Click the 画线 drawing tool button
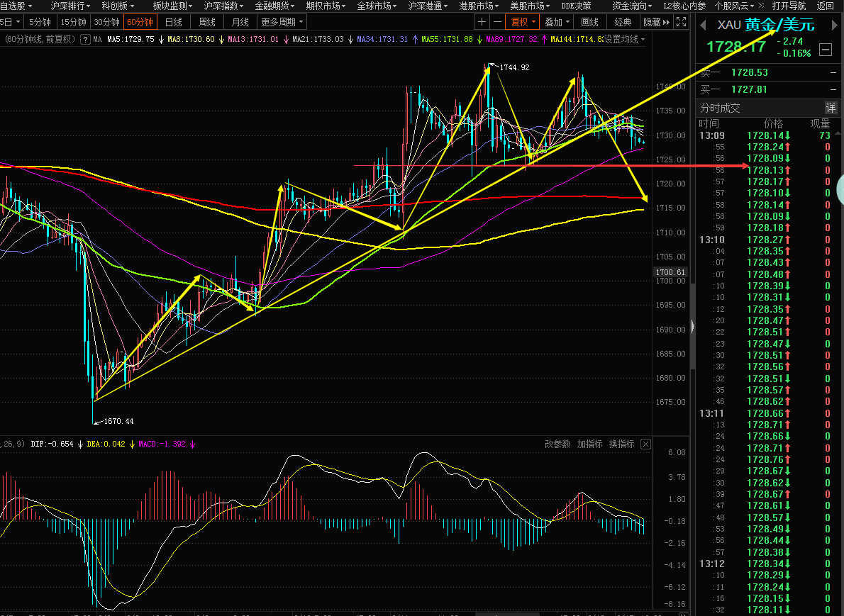The width and height of the screenshot is (844, 616). coord(590,22)
